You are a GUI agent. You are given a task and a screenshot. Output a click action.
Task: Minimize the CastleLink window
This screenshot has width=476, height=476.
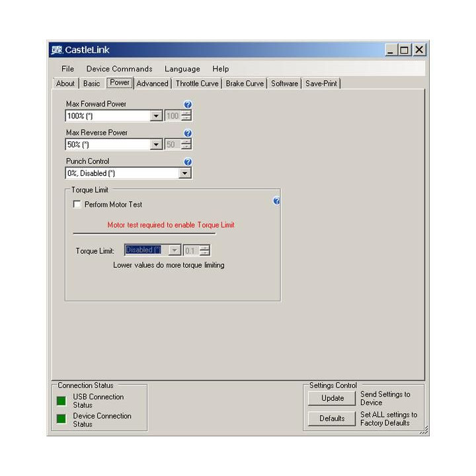coord(391,50)
